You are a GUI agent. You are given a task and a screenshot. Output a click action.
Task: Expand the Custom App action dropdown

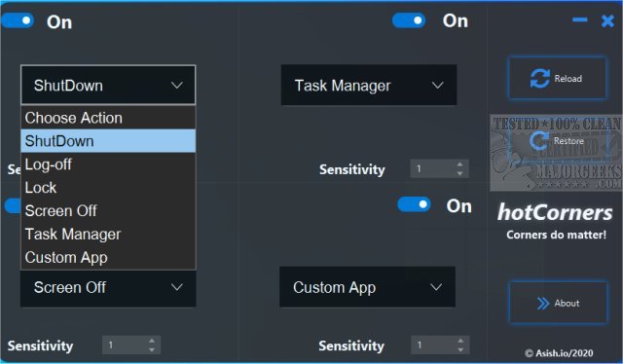(x=367, y=287)
